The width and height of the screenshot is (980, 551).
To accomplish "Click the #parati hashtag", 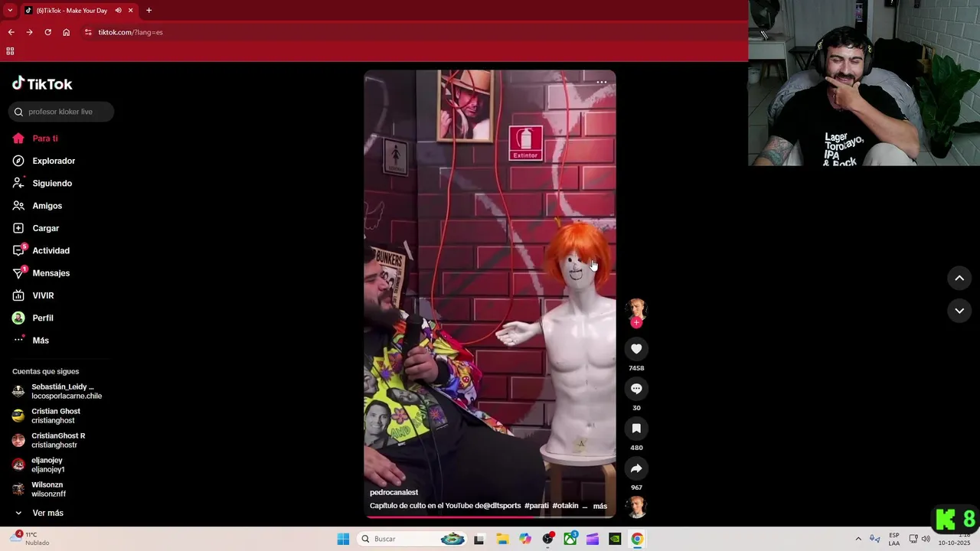I will [x=537, y=506].
